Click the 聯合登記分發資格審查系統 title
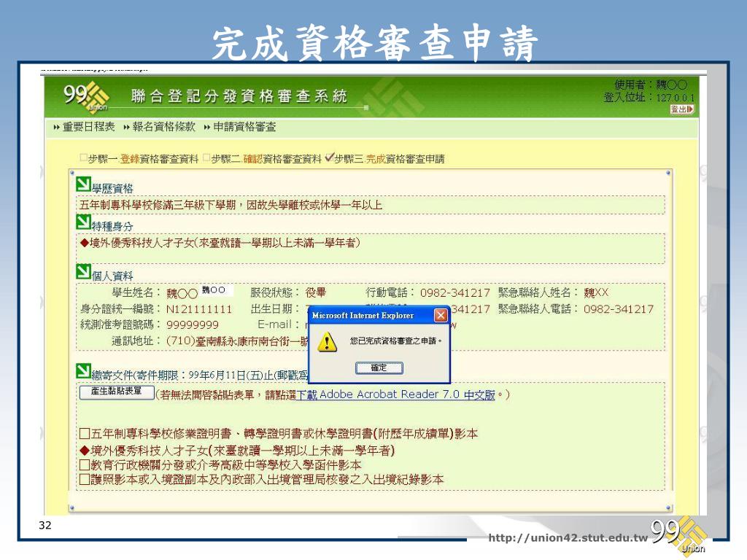 pos(239,96)
